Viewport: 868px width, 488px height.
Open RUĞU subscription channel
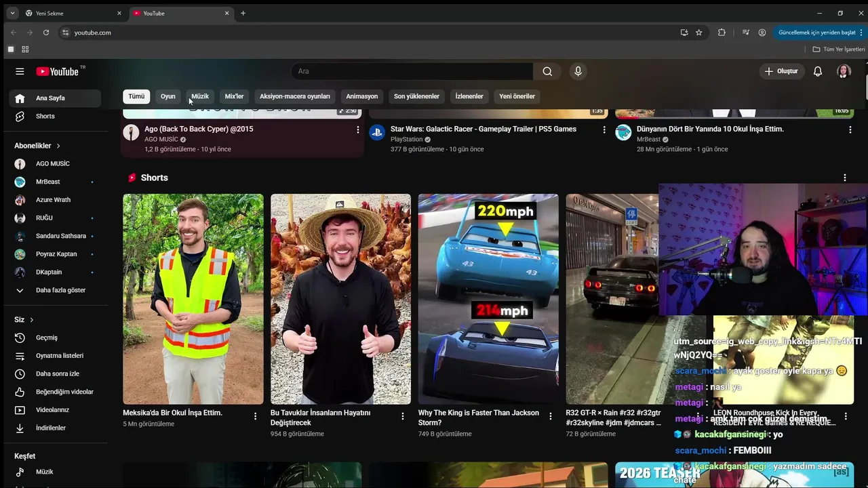click(55, 218)
